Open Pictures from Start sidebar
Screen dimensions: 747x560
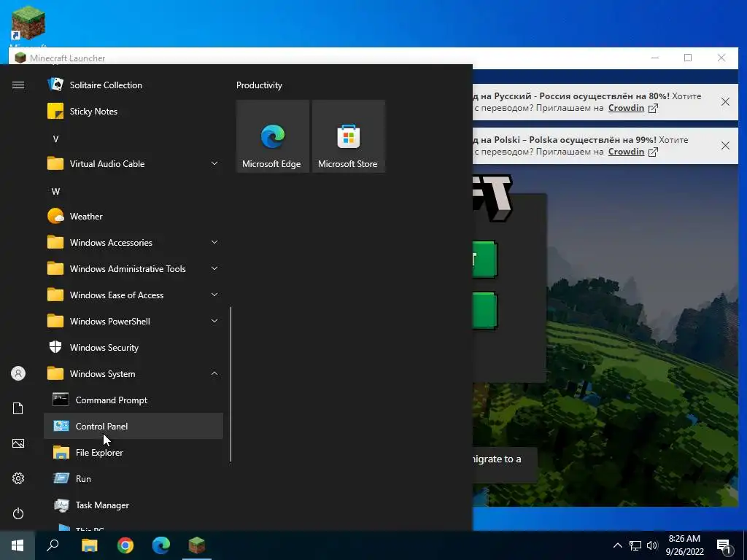(x=18, y=443)
